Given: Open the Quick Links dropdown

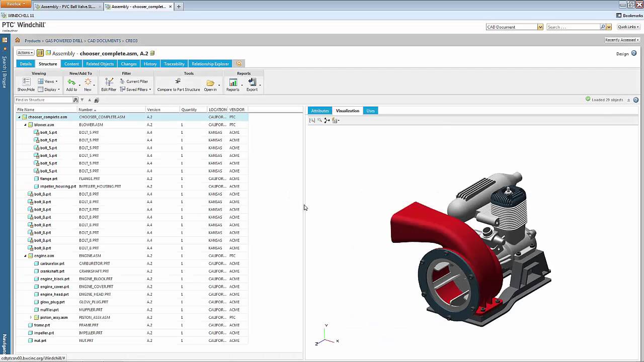Looking at the screenshot, I should [629, 27].
